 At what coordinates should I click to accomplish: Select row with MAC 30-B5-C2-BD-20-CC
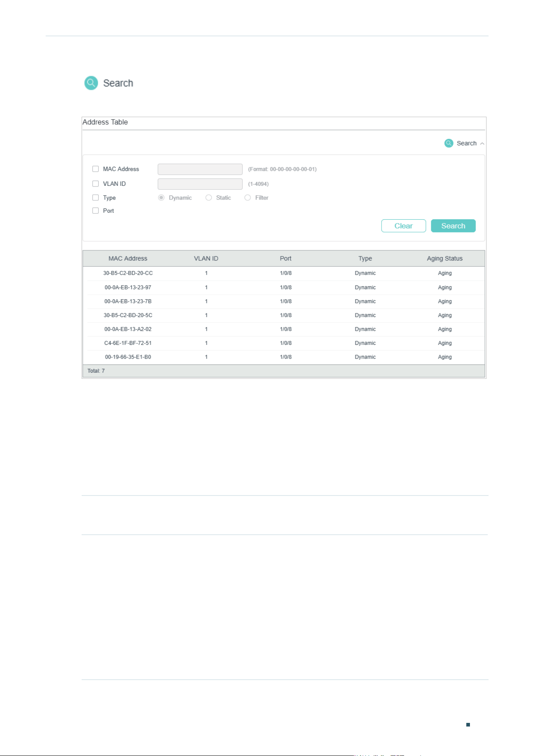[284, 273]
